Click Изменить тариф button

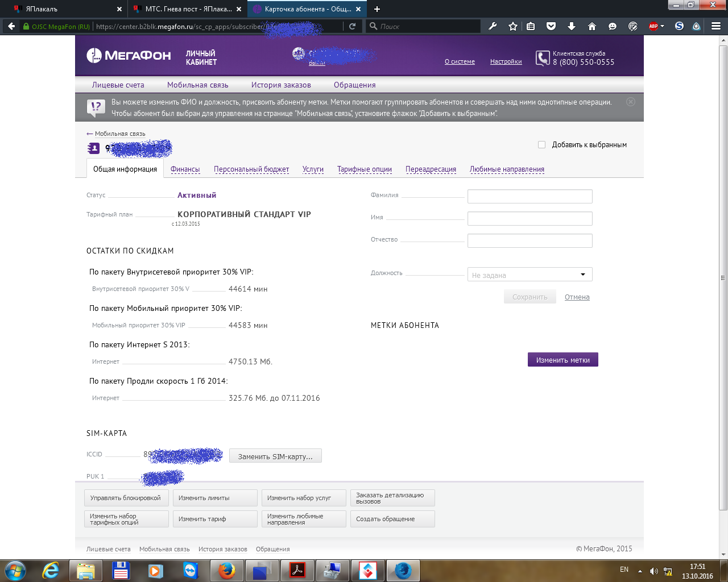click(x=215, y=519)
